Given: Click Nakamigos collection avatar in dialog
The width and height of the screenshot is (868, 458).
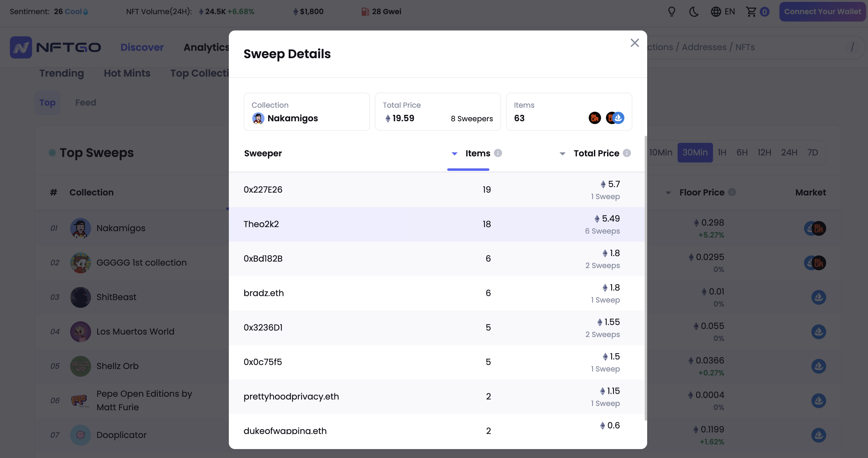Looking at the screenshot, I should pyautogui.click(x=258, y=119).
